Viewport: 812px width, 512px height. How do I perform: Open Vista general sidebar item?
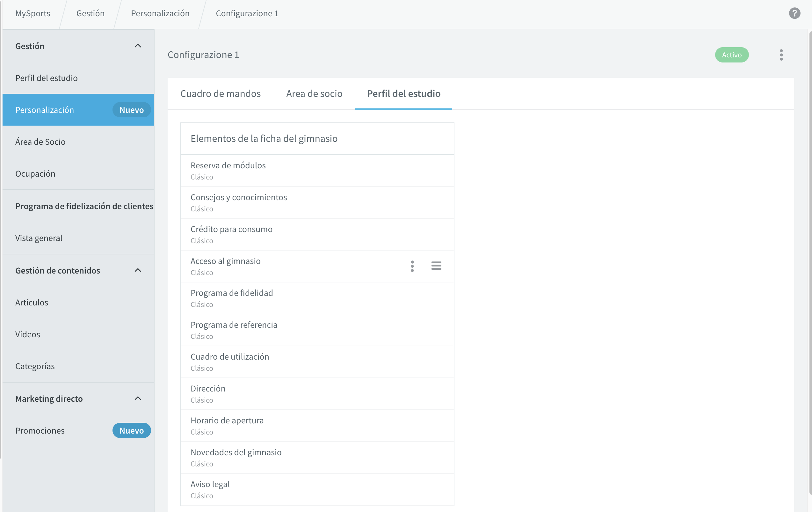pos(78,238)
